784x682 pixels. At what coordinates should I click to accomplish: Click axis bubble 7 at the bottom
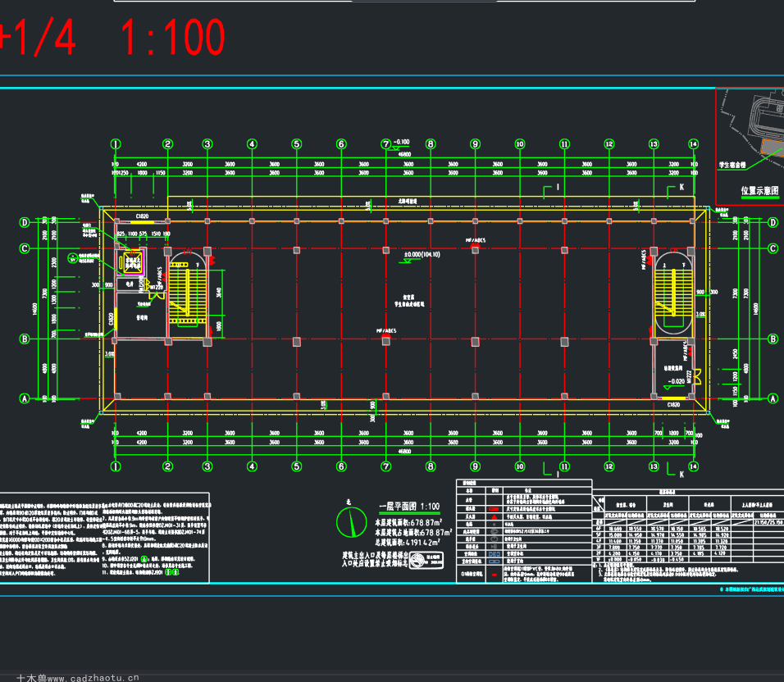(x=386, y=466)
